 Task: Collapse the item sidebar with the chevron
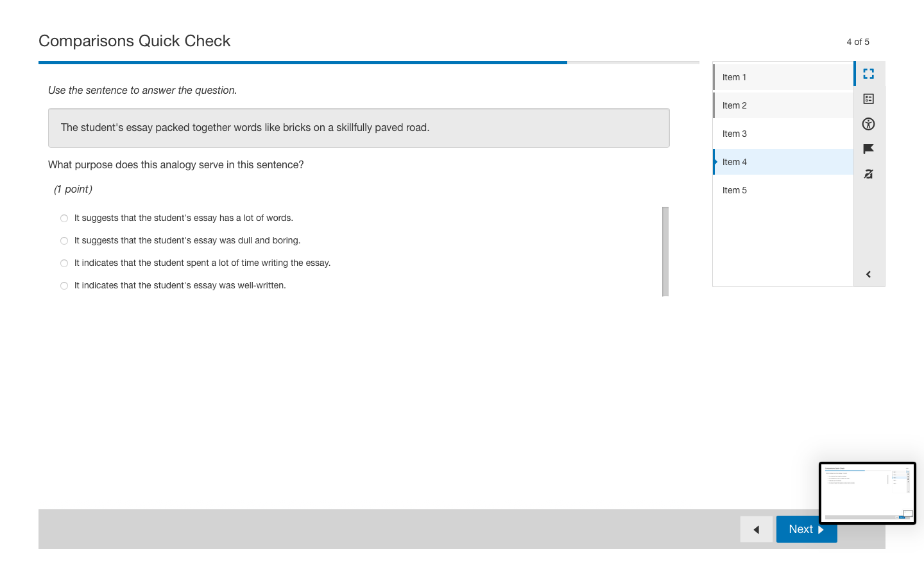click(868, 274)
